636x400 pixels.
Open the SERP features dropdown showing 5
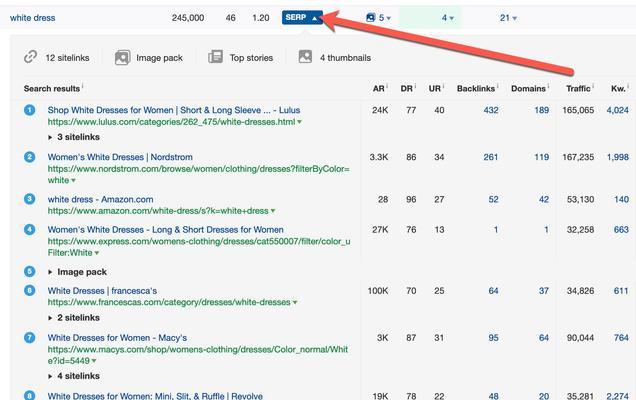[385, 18]
